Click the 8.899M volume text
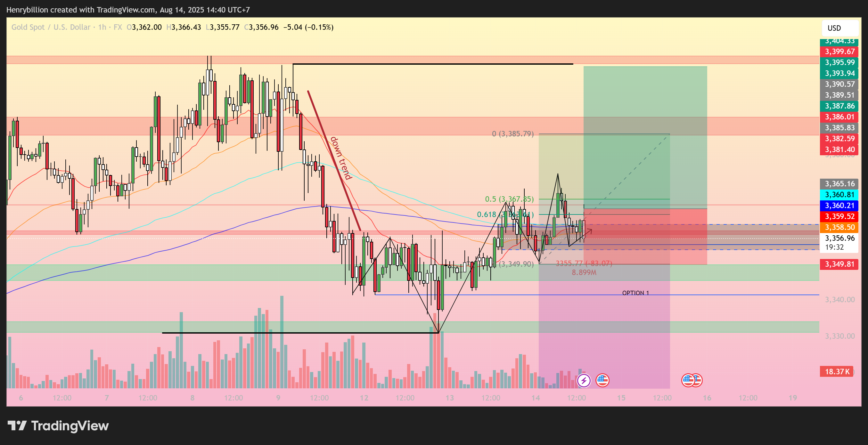This screenshot has height=445, width=868. pyautogui.click(x=584, y=272)
